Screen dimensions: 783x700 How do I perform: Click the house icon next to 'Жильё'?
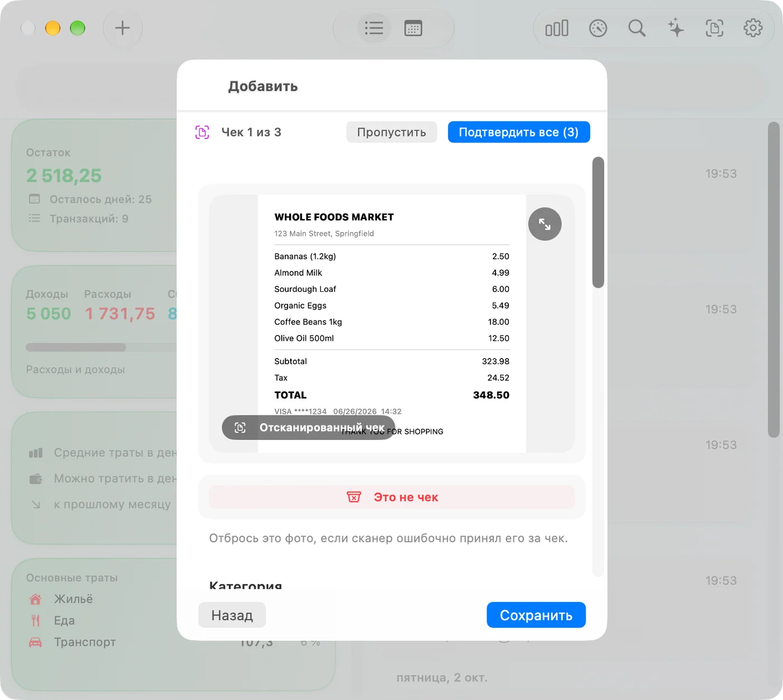click(x=35, y=599)
